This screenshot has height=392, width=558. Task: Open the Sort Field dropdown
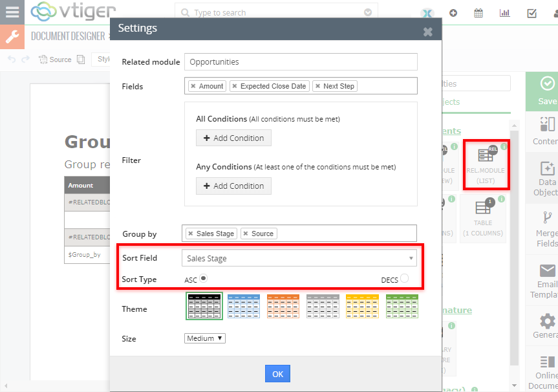coord(299,258)
